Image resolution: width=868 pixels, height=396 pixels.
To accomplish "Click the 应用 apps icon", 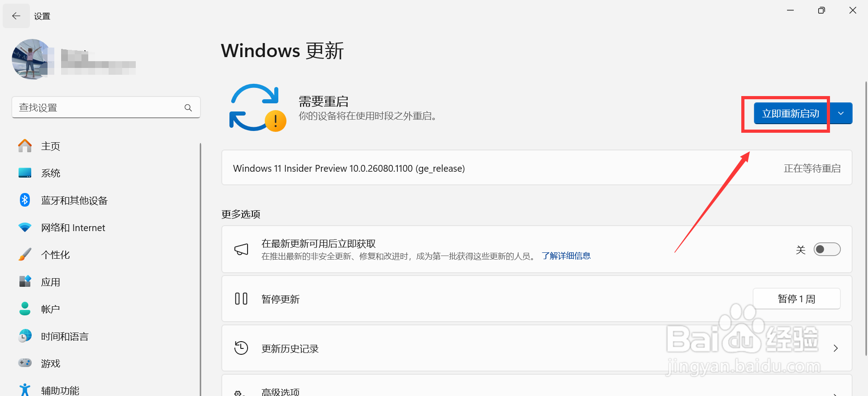I will [25, 281].
